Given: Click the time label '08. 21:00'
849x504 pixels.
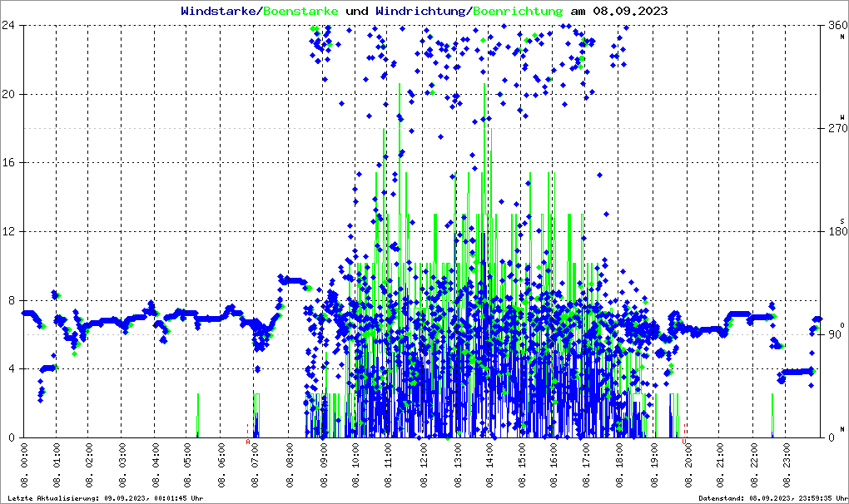Looking at the screenshot, I should point(721,465).
